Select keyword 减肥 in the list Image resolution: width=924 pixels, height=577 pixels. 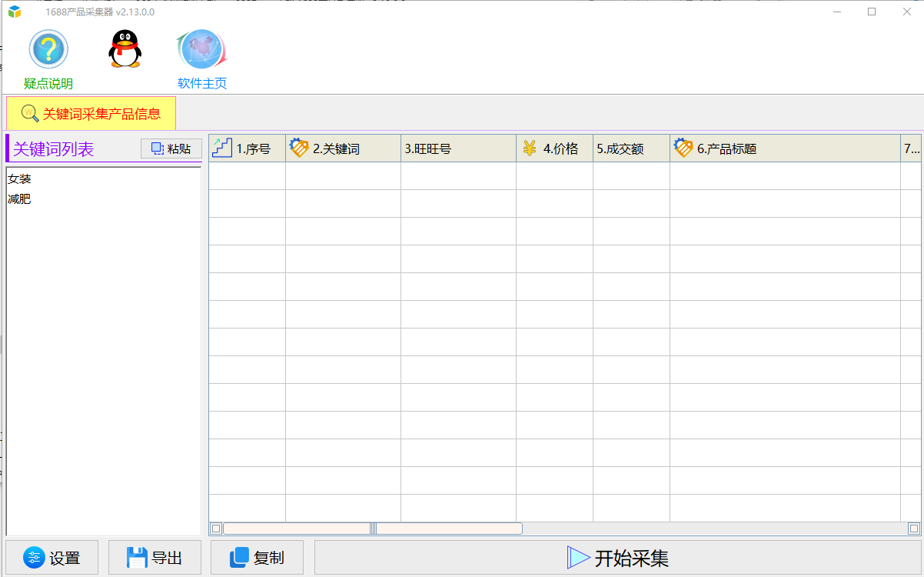point(20,199)
